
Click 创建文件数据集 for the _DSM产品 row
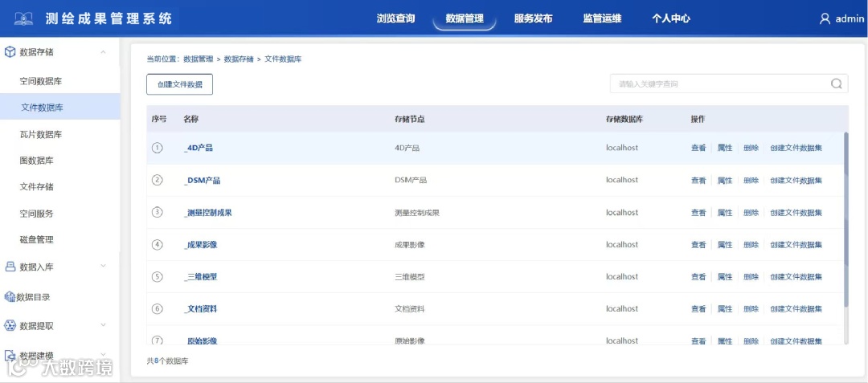[x=796, y=180]
